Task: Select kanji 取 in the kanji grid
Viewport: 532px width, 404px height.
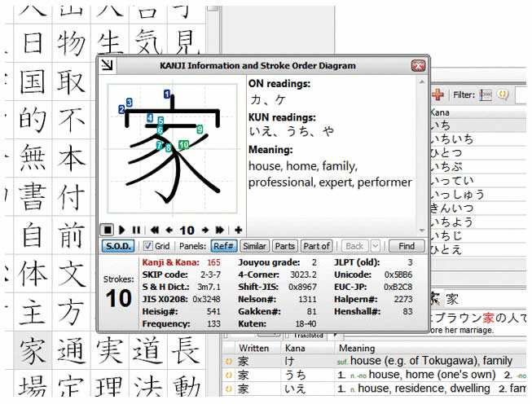Action: click(71, 81)
